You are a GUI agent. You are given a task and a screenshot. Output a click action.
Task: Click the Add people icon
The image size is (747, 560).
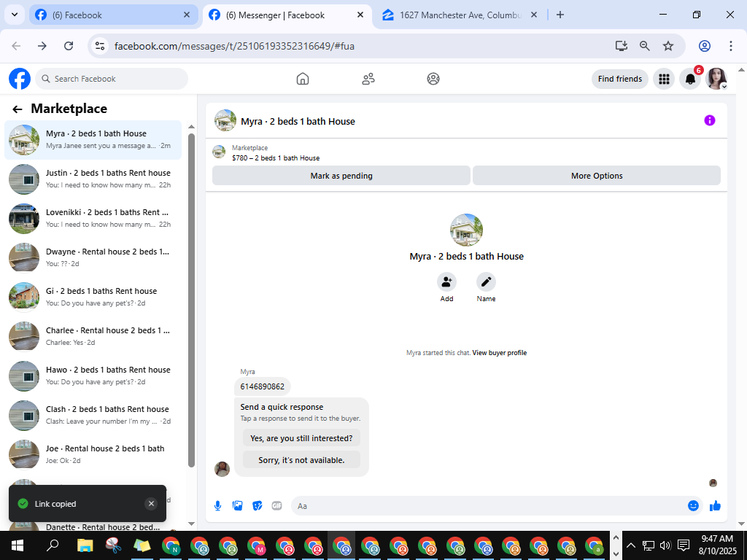coord(446,282)
